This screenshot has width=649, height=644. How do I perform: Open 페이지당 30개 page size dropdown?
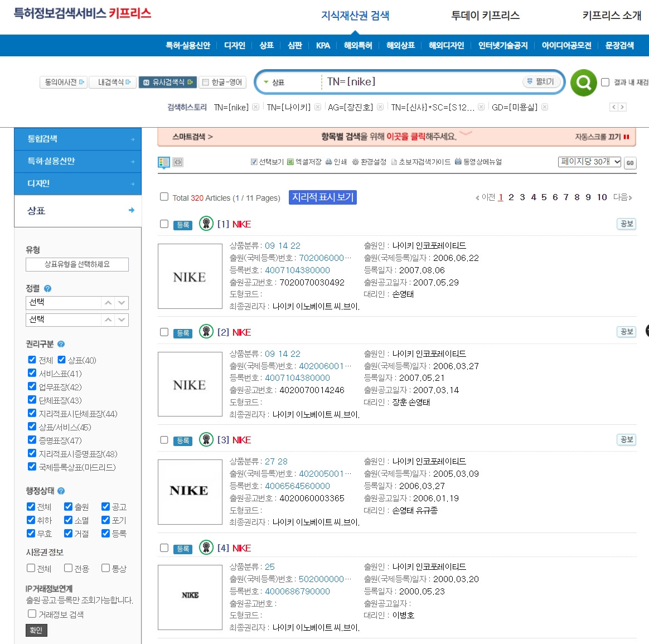589,162
